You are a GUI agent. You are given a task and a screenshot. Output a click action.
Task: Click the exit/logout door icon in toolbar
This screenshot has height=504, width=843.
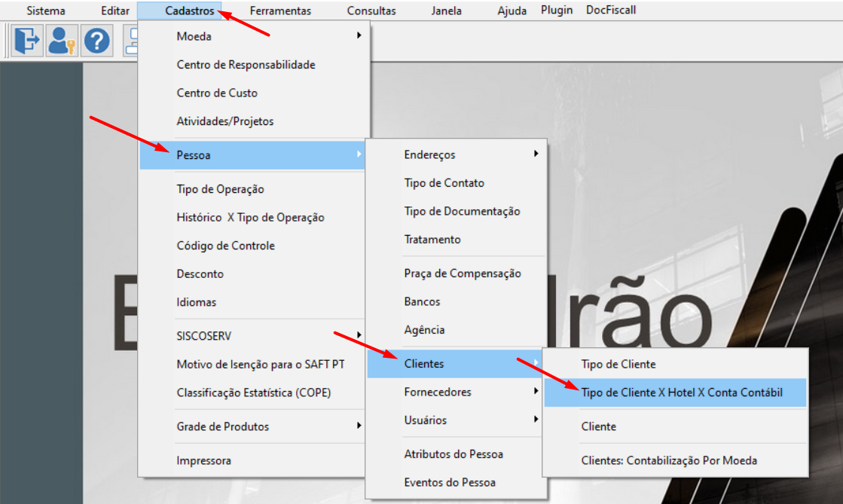pos(27,41)
